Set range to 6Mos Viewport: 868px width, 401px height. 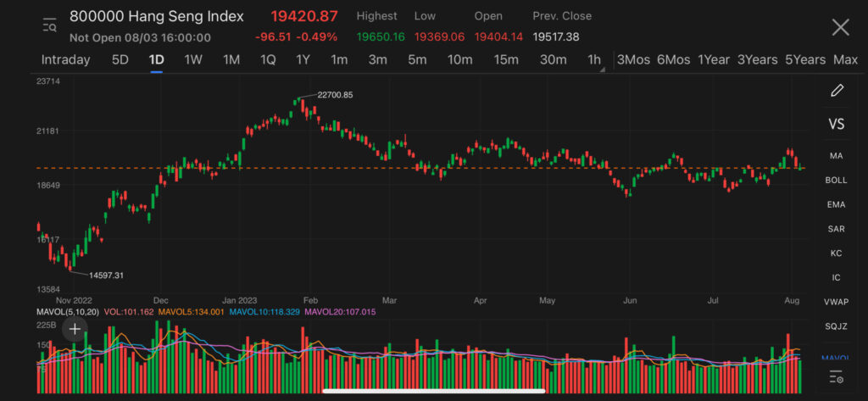(674, 60)
